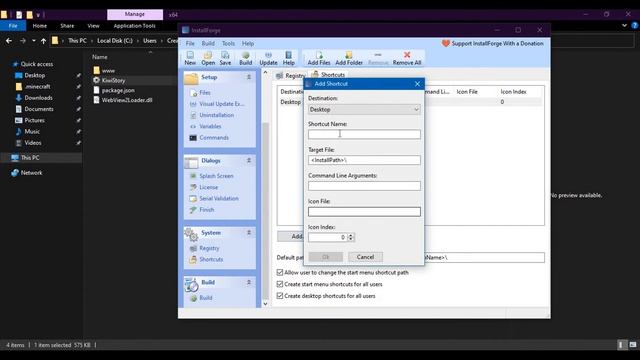
Task: Open a project with the Open toolbar icon
Action: pos(208,58)
